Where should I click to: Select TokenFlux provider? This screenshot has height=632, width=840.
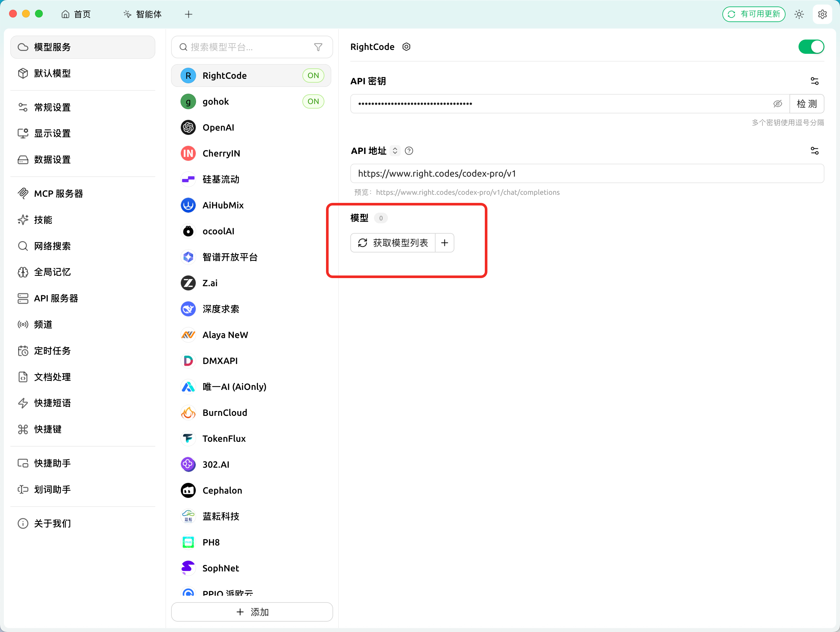click(251, 439)
